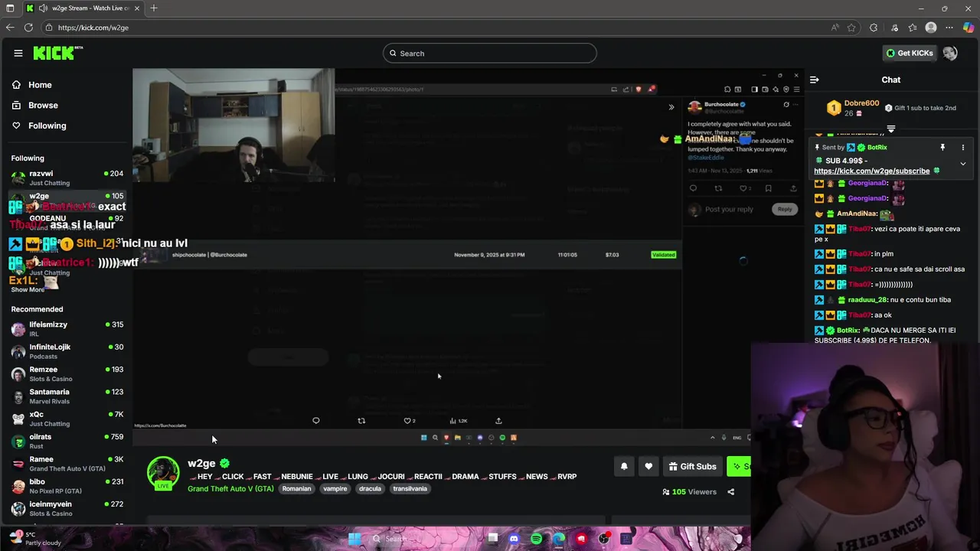Open the Home sidebar item
This screenshot has width=980, height=551.
(x=40, y=85)
